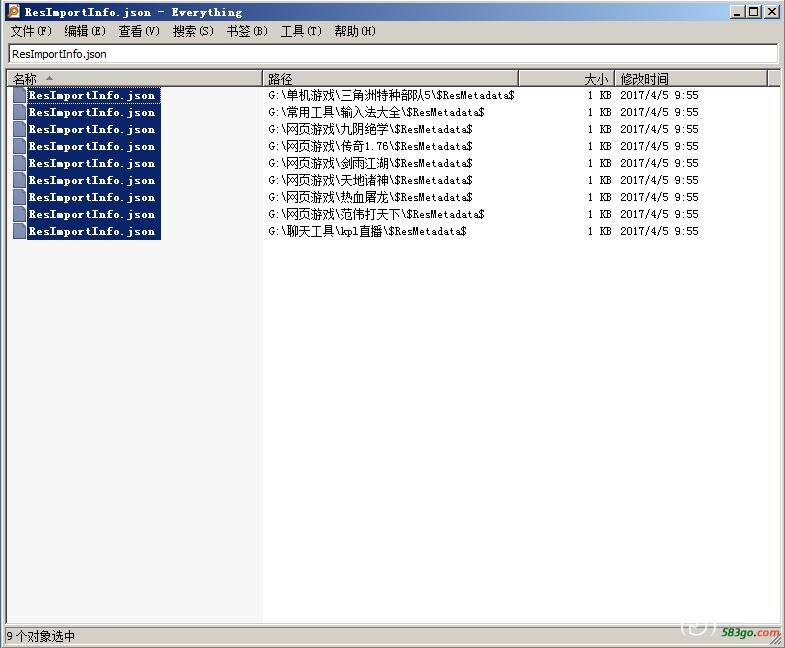Click the search box containing ResImportInfo.json
Image resolution: width=785 pixels, height=648 pixels.
pos(393,54)
